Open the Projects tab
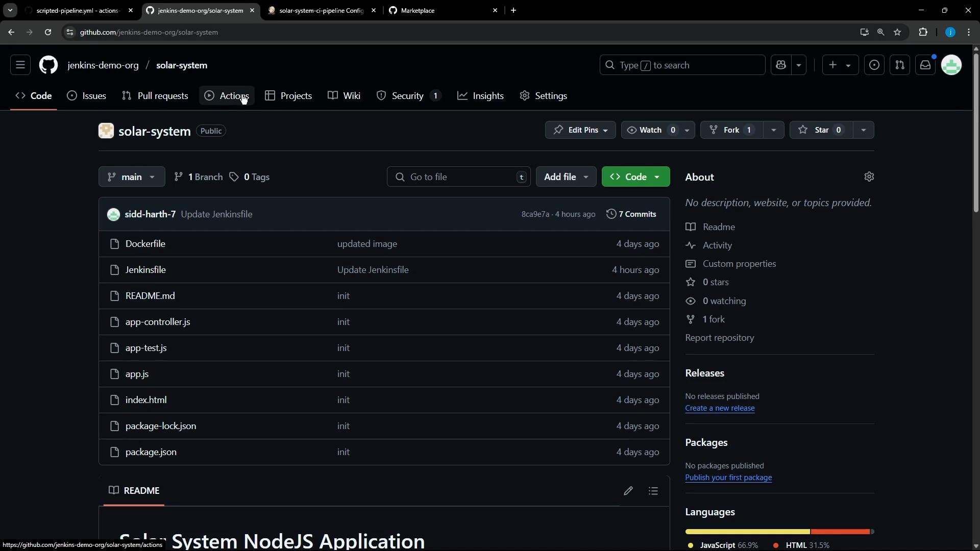Viewport: 980px width, 551px height. tap(288, 96)
